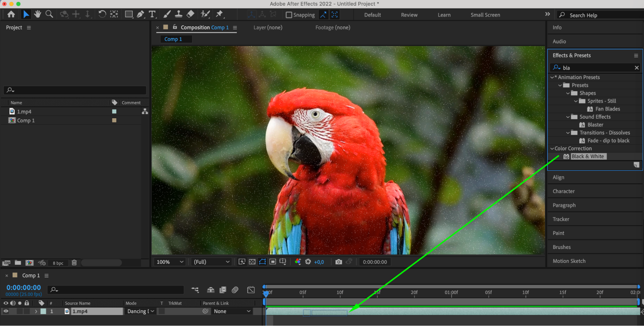The width and height of the screenshot is (644, 326).
Task: Select the Pen tool
Action: pos(140,14)
